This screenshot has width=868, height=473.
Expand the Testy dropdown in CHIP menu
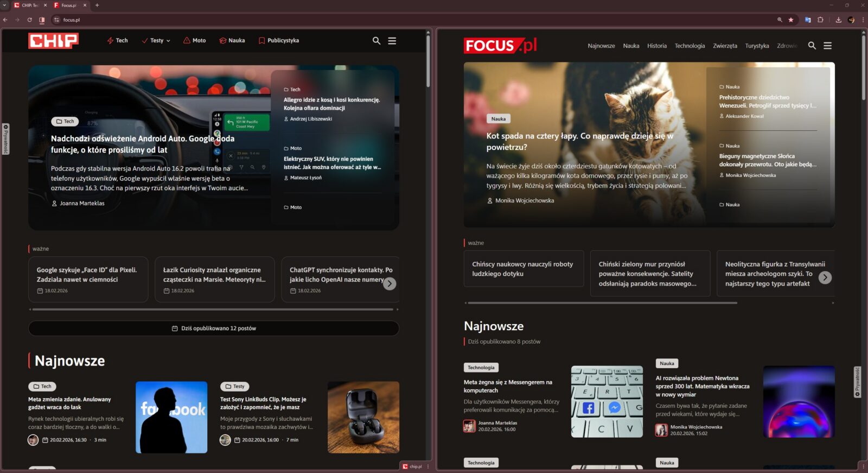(x=156, y=41)
